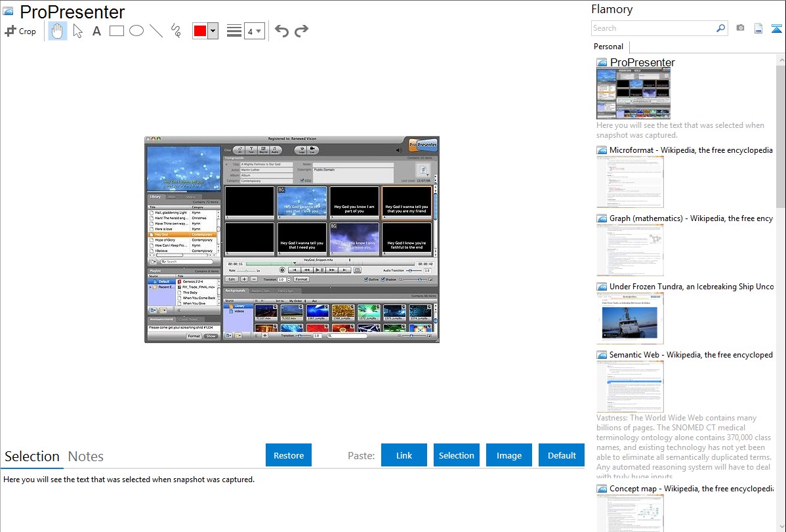Pick the ellipse shape tool
This screenshot has width=786, height=532.
[136, 31]
